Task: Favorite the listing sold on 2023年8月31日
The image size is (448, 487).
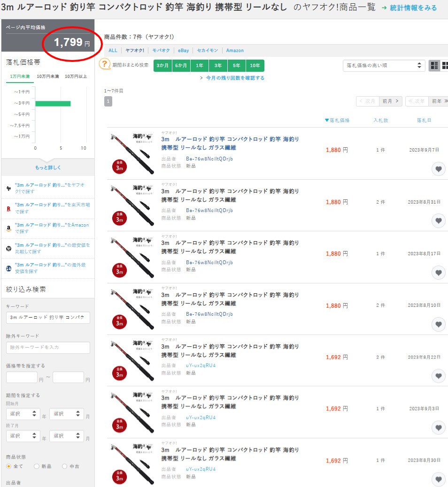Action: [x=438, y=221]
